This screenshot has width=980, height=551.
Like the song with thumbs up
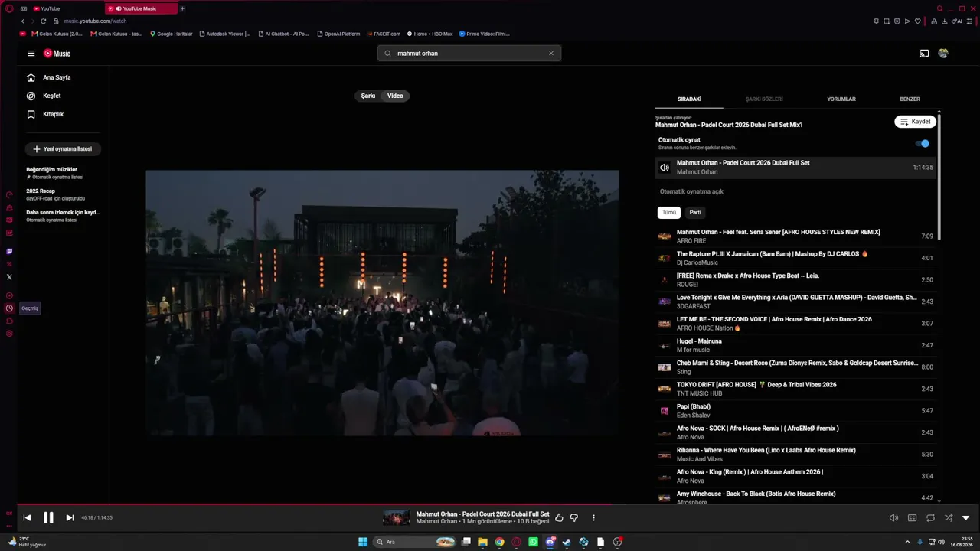coord(559,518)
